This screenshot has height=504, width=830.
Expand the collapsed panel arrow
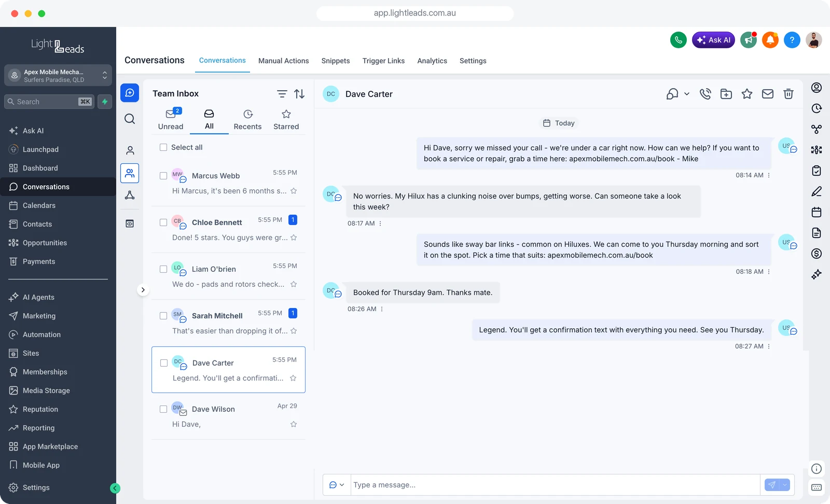click(143, 290)
